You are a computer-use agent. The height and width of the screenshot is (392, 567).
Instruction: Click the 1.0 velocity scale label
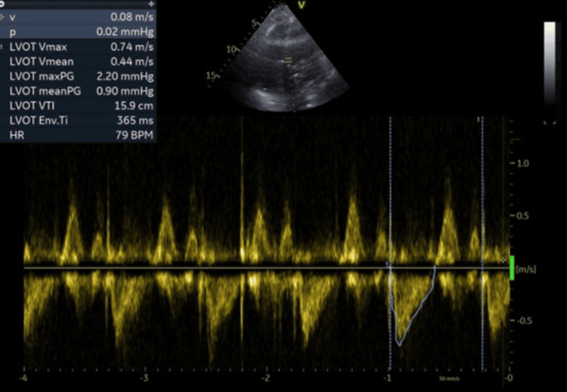click(x=523, y=163)
